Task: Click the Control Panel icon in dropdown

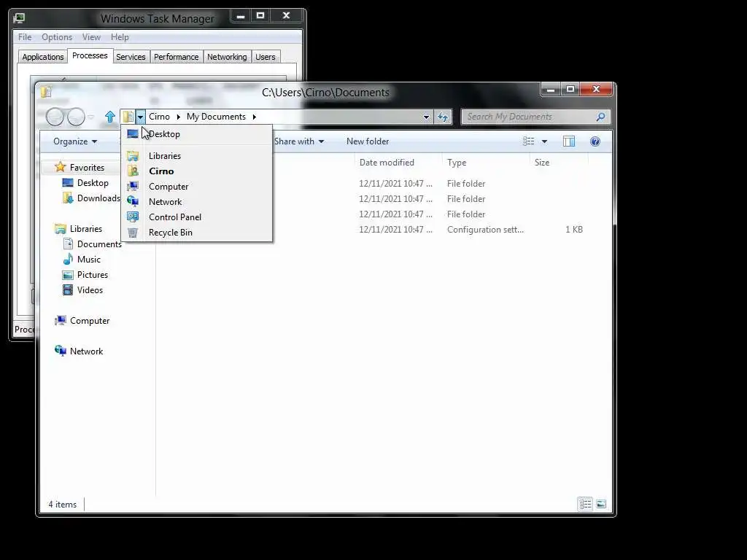Action: point(133,217)
